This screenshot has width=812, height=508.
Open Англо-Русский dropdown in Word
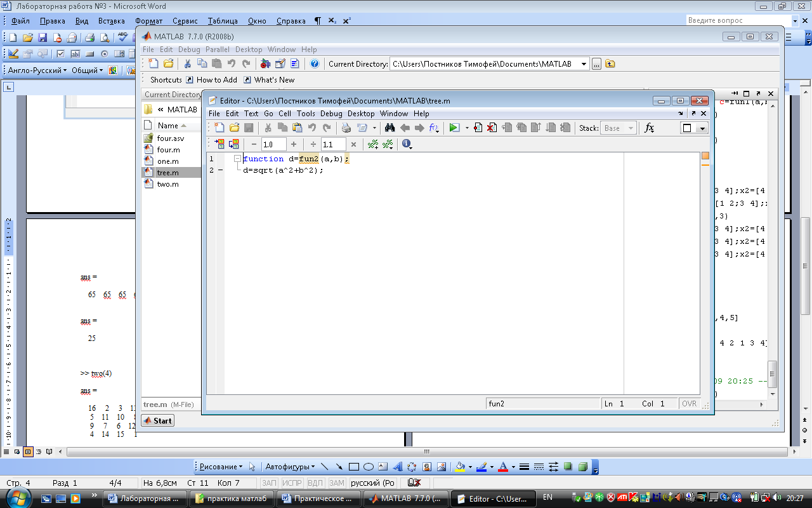(37, 70)
